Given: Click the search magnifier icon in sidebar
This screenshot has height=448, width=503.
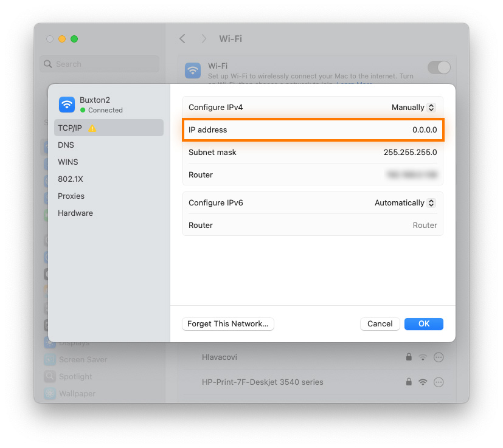Looking at the screenshot, I should (x=48, y=64).
